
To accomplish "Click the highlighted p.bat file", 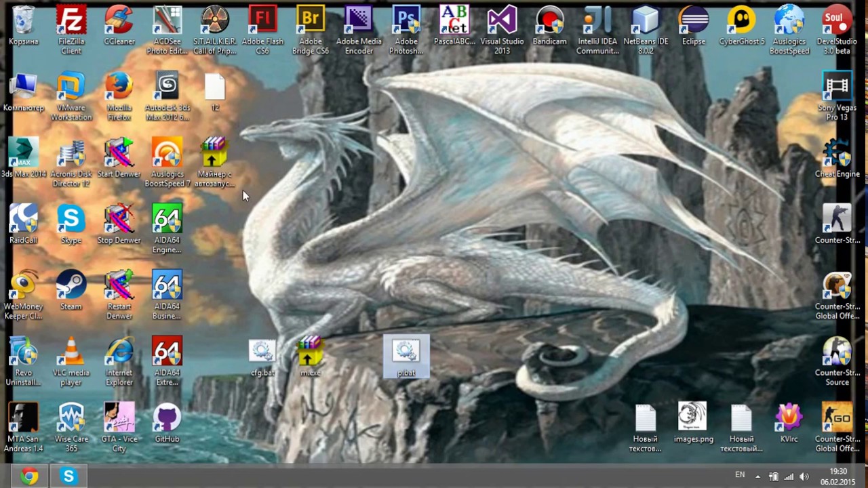I will click(x=406, y=352).
